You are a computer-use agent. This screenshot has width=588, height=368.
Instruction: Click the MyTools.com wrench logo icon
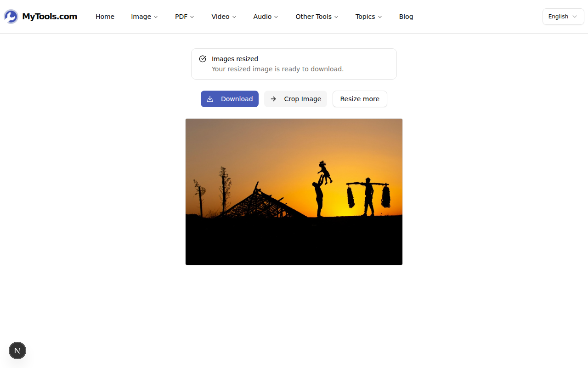11,17
